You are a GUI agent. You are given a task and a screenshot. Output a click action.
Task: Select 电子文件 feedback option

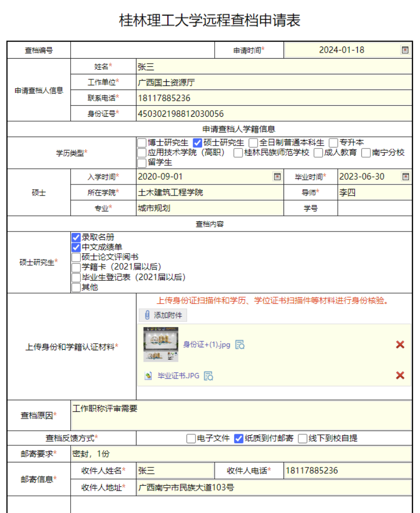pyautogui.click(x=191, y=438)
